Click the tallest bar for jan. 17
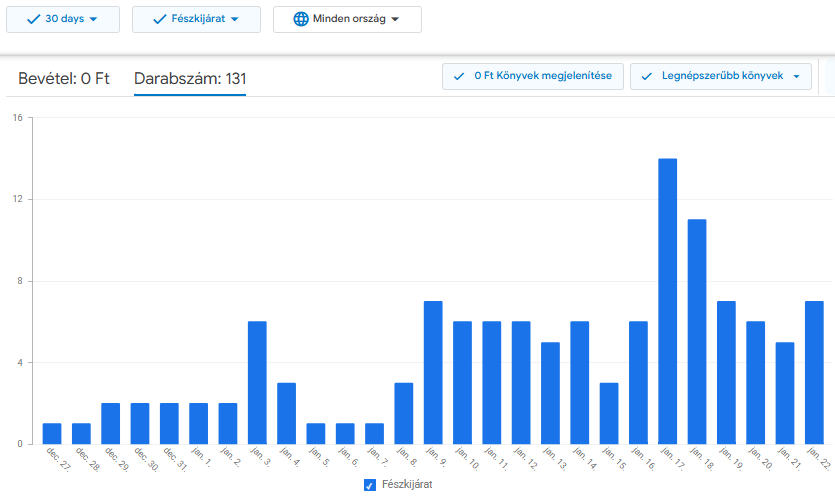 (668, 301)
